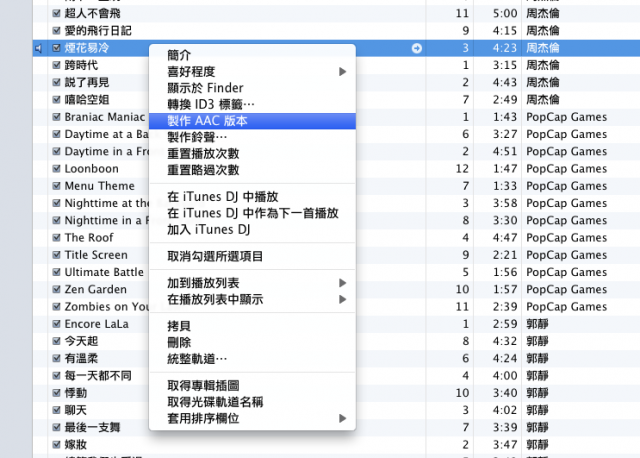The width and height of the screenshot is (640, 458).
Task: Toggle the Encore LaLa checkbox
Action: coord(57,324)
